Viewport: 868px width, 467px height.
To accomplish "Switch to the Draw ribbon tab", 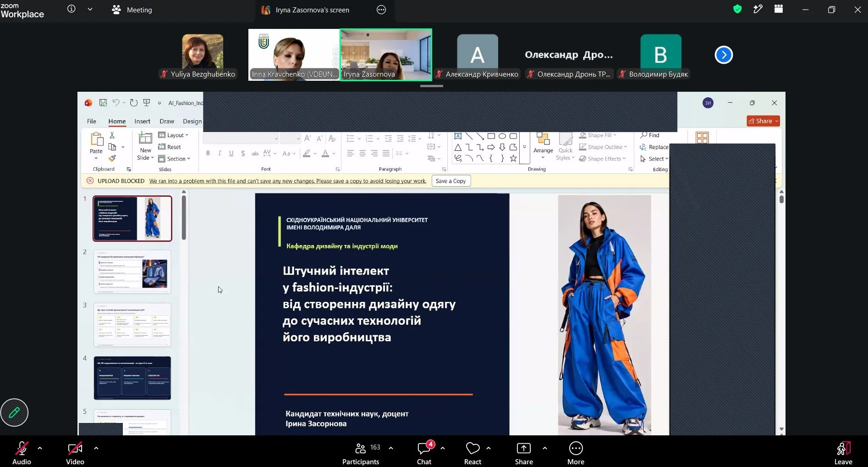I will (167, 121).
